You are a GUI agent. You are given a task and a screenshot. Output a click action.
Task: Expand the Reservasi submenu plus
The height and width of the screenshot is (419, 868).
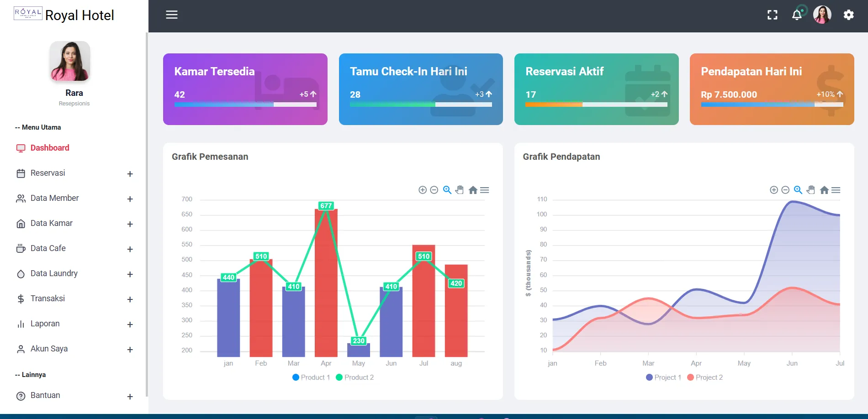[x=130, y=174]
